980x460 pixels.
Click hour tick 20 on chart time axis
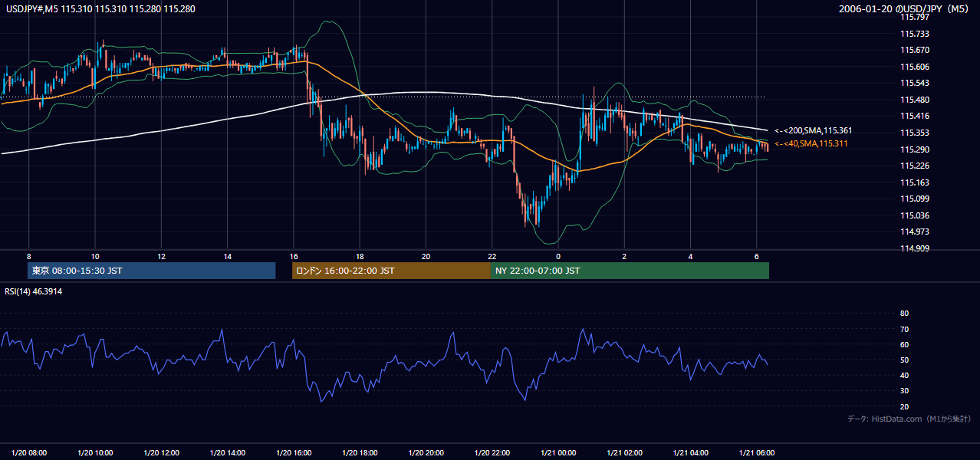(426, 256)
